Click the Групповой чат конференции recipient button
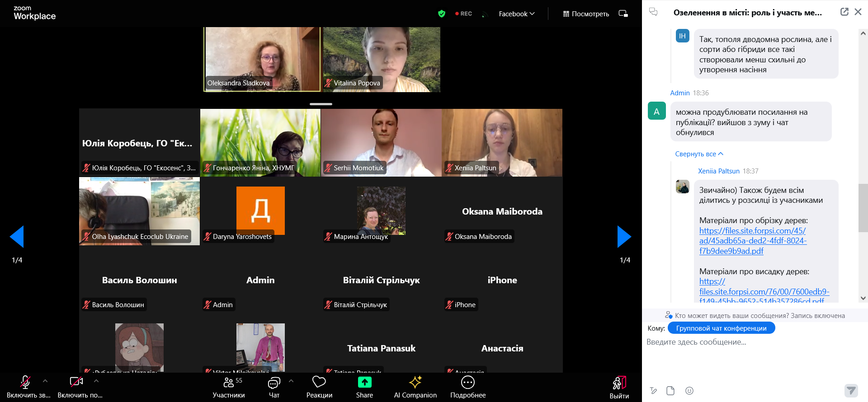Viewport: 868px width, 402px height. pos(721,328)
